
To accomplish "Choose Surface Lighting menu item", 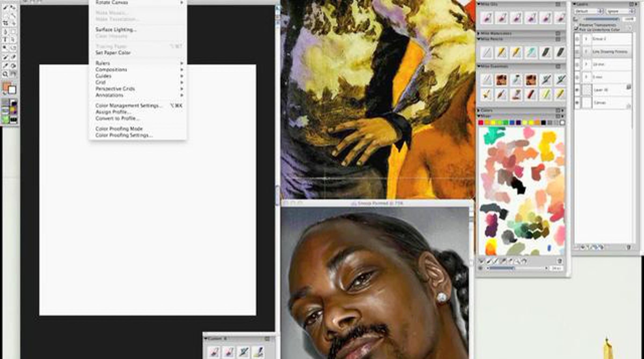I will click(x=116, y=29).
